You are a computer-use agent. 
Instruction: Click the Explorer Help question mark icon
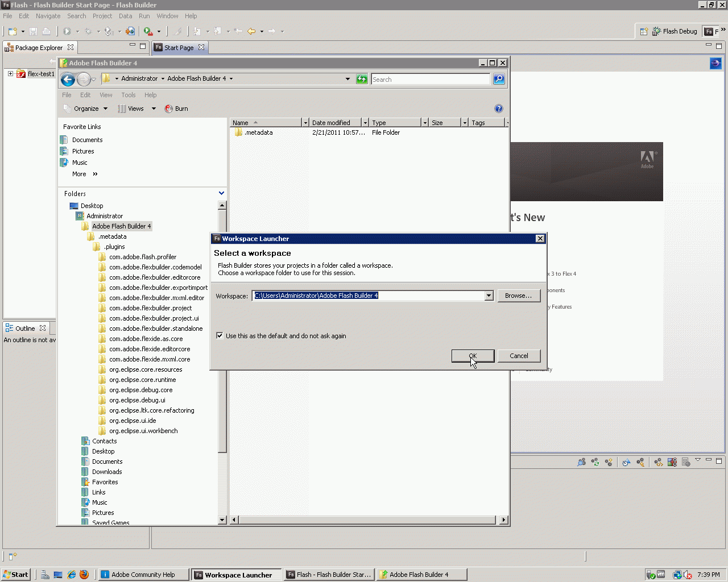(x=499, y=109)
